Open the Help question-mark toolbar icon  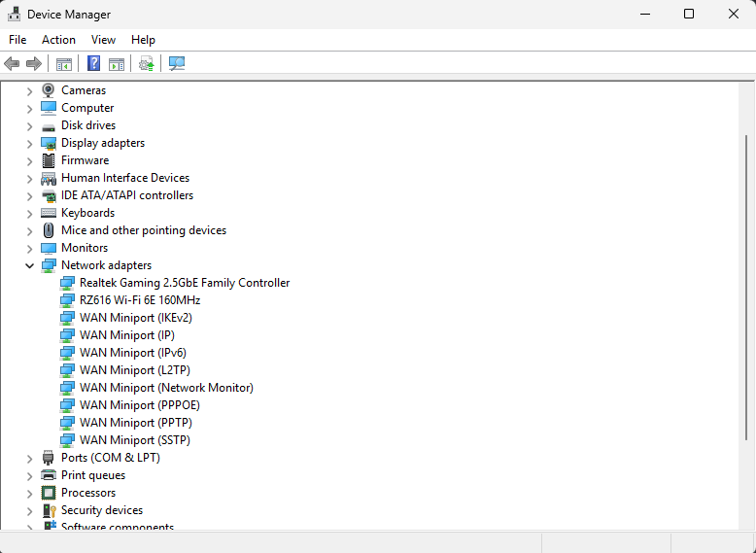93,63
